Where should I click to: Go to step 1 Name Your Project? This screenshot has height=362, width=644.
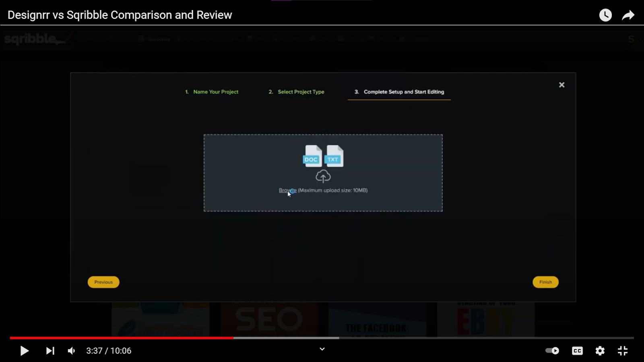tap(212, 92)
